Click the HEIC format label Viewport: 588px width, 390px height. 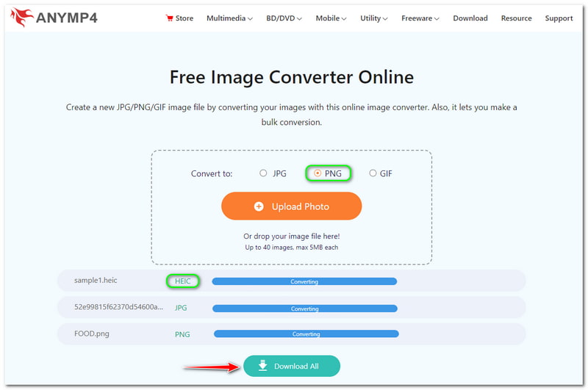pos(182,281)
